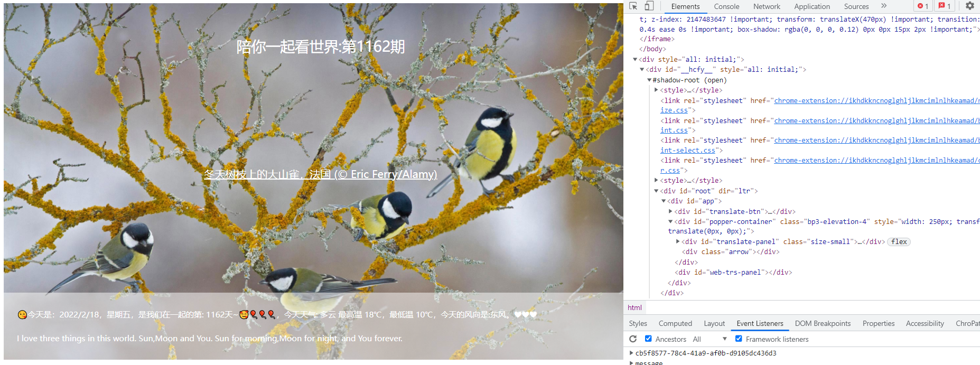Open the Accessibility pane tab
This screenshot has height=365, width=980.
(925, 323)
